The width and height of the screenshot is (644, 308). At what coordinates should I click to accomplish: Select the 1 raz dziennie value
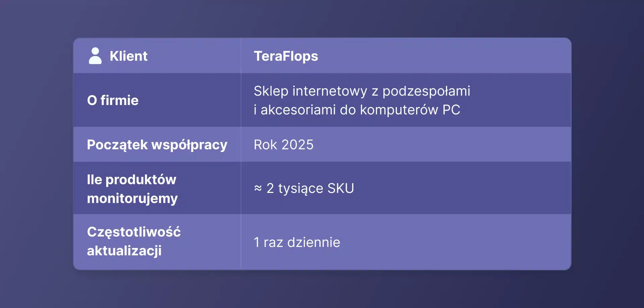tap(297, 242)
